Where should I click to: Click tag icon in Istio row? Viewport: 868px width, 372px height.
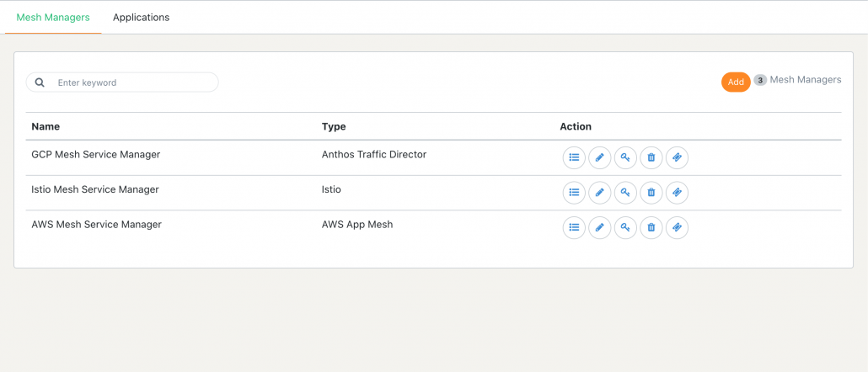pyautogui.click(x=677, y=193)
